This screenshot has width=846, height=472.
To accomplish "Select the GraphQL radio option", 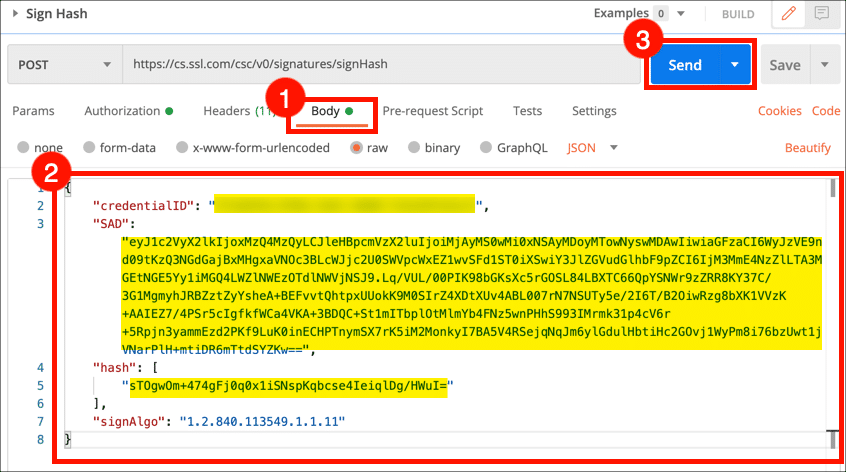I will (x=487, y=148).
